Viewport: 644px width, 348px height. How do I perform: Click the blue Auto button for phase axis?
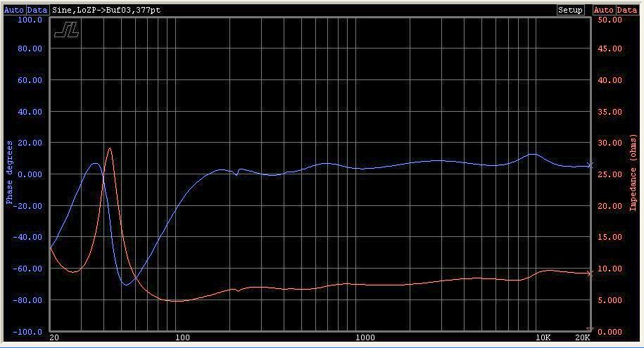(x=14, y=10)
